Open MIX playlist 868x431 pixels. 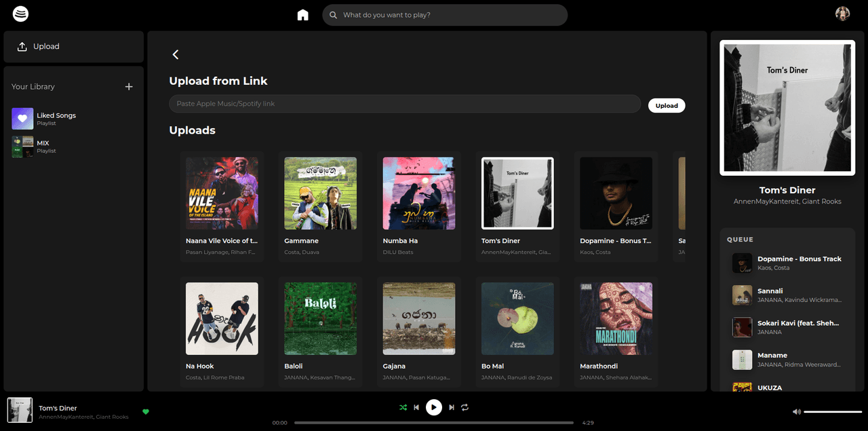[x=73, y=147]
